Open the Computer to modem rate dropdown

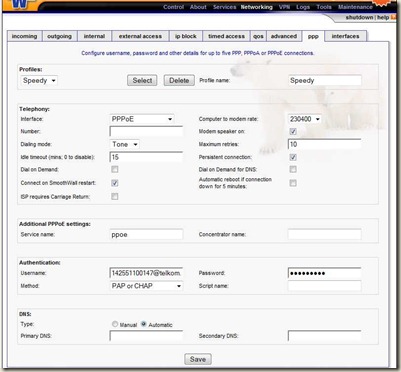coord(304,119)
